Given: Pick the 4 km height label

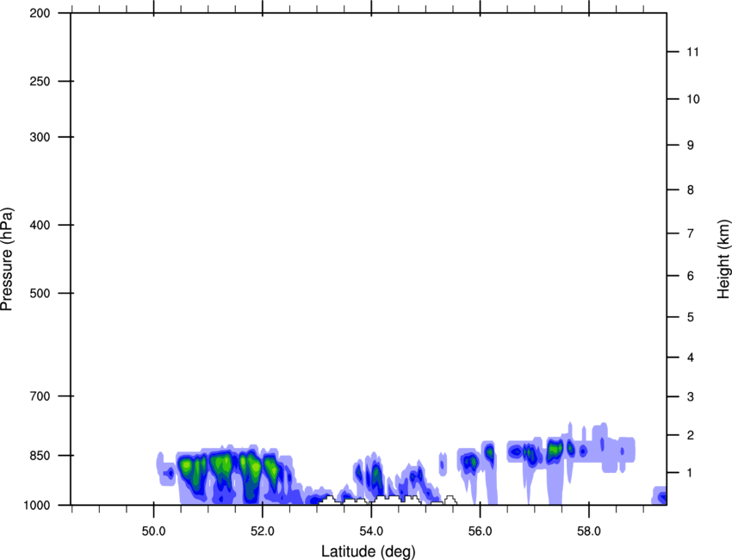Looking at the screenshot, I should [691, 358].
